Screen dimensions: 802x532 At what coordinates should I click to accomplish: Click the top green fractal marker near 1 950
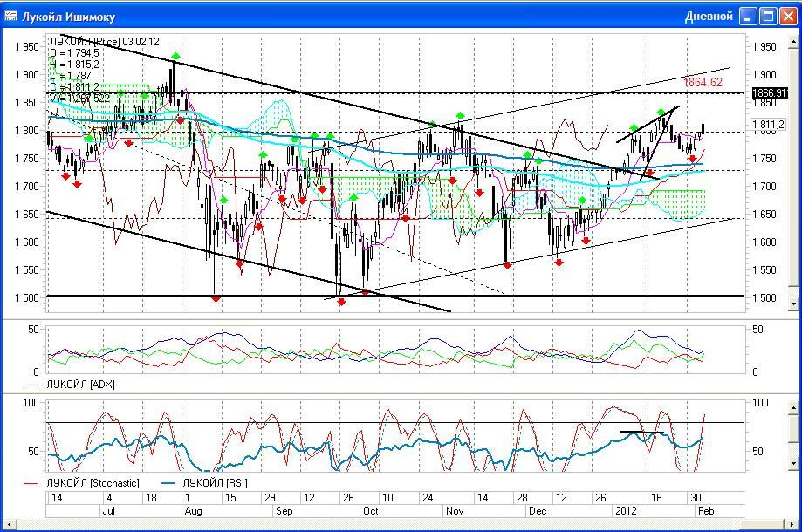(x=176, y=57)
